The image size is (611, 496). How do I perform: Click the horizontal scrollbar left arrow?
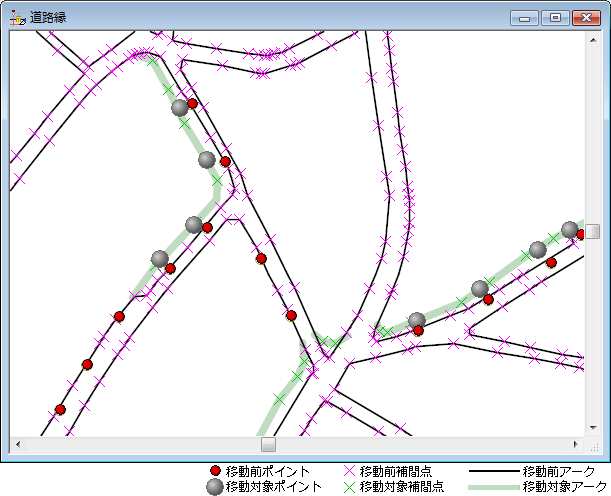(18, 444)
